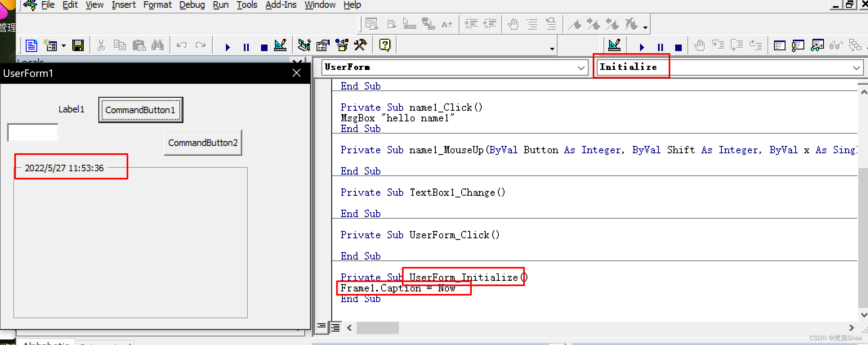Click the Outdent icon on Edit toolbar

coord(490,25)
